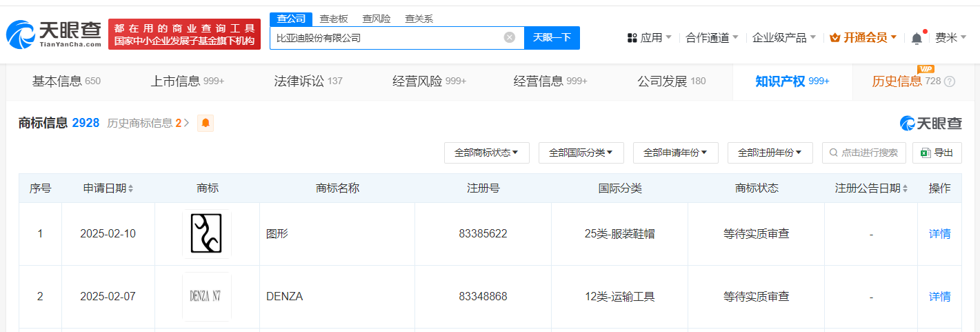Open 详情 for DENZA trademark
The width and height of the screenshot is (980, 332).
tap(939, 297)
